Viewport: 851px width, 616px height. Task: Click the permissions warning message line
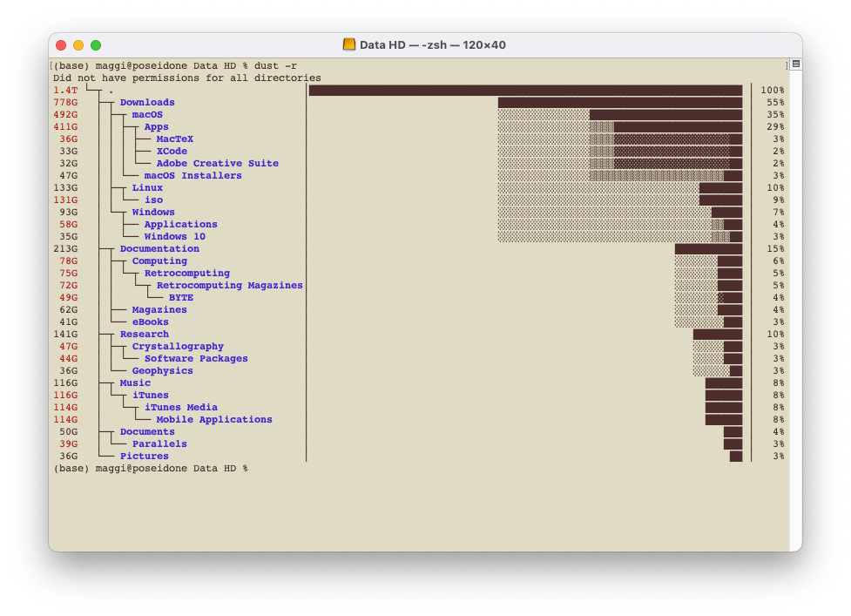point(186,78)
